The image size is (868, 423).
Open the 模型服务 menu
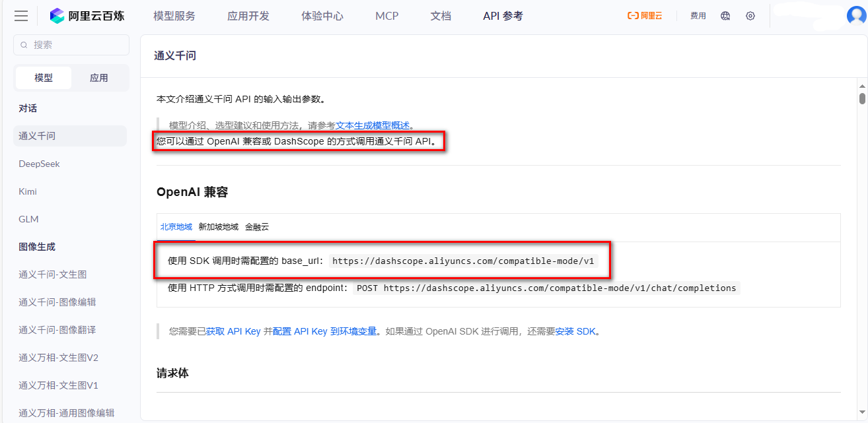click(174, 16)
